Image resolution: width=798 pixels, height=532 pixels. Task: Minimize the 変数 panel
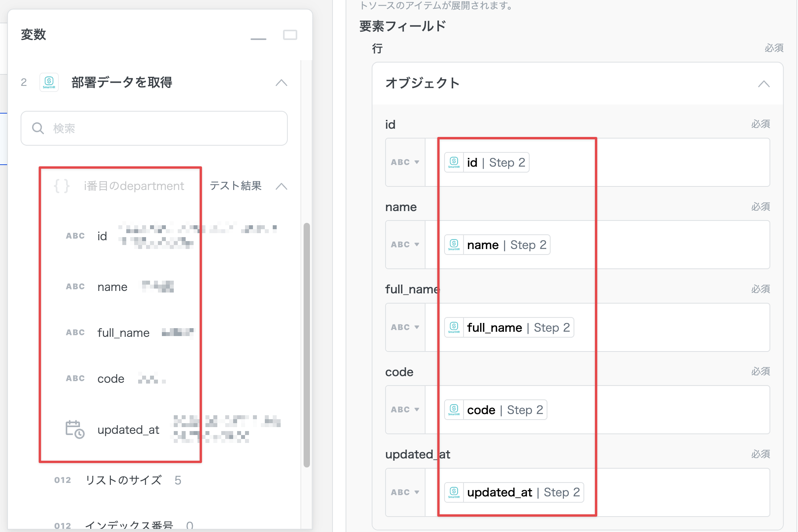coord(258,38)
